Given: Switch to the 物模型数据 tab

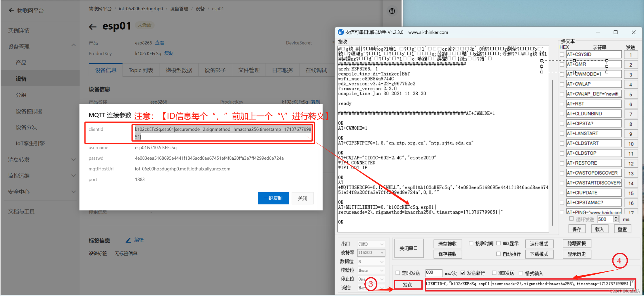Looking at the screenshot, I should [179, 70].
